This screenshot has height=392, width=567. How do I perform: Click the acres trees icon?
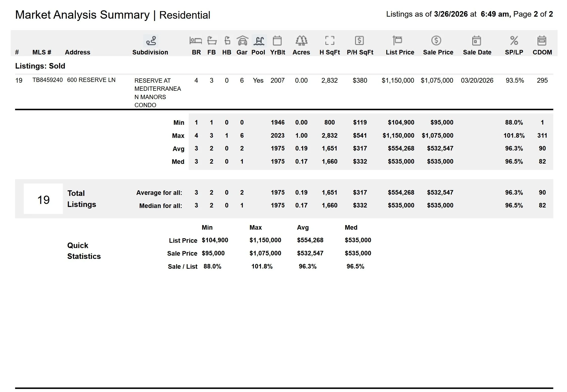[301, 40]
